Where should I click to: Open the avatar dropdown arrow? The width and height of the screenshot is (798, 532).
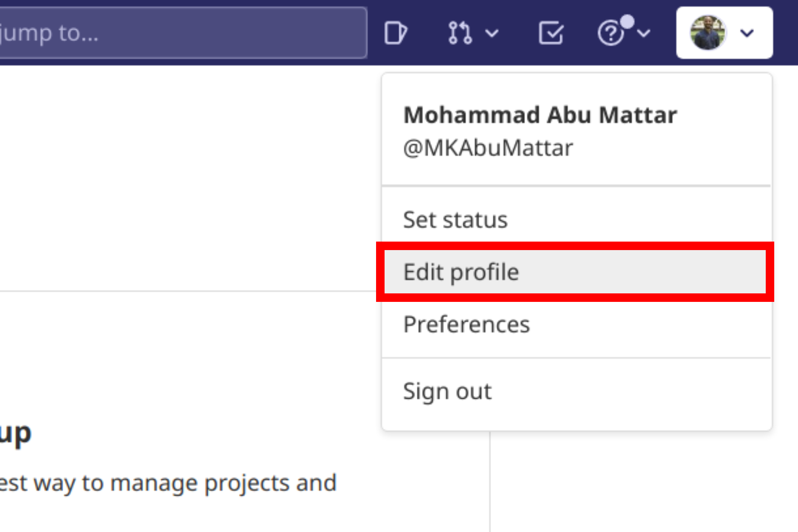coord(747,33)
